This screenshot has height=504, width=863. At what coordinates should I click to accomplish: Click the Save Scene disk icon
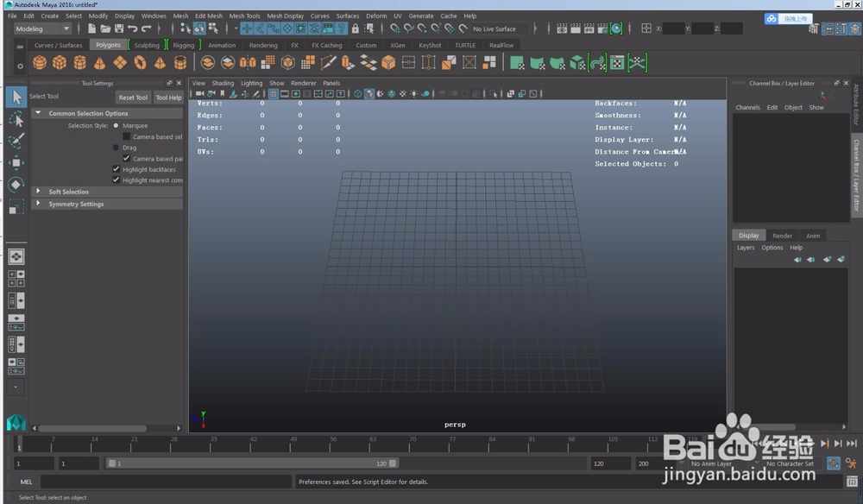[x=119, y=28]
